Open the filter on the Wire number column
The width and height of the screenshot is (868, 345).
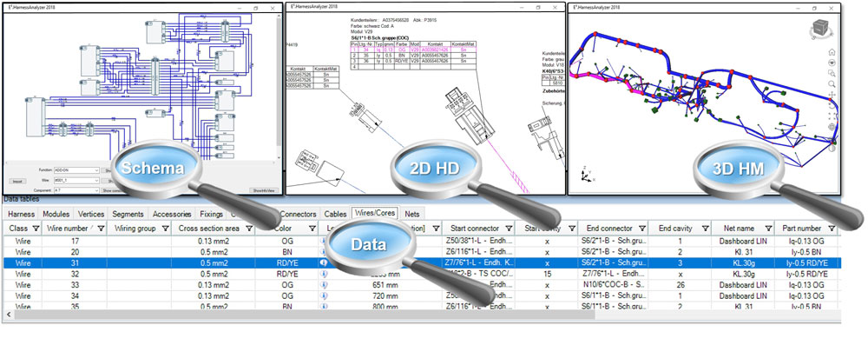(x=101, y=229)
